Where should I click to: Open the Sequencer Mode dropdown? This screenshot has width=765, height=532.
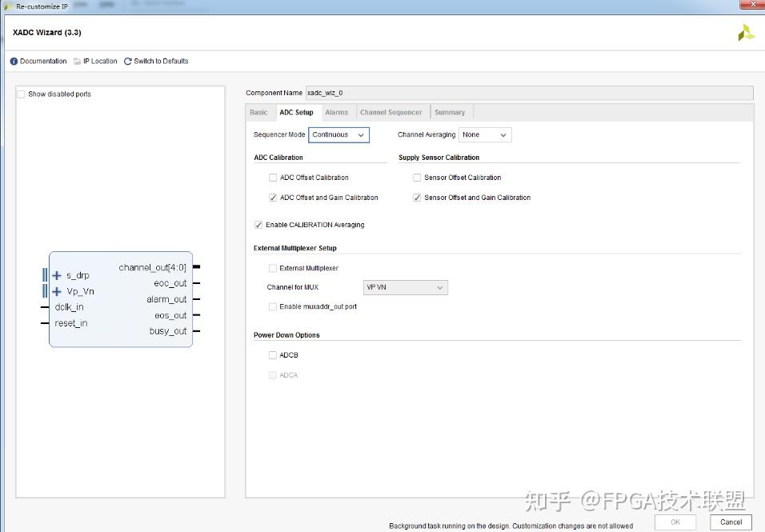[x=361, y=134]
